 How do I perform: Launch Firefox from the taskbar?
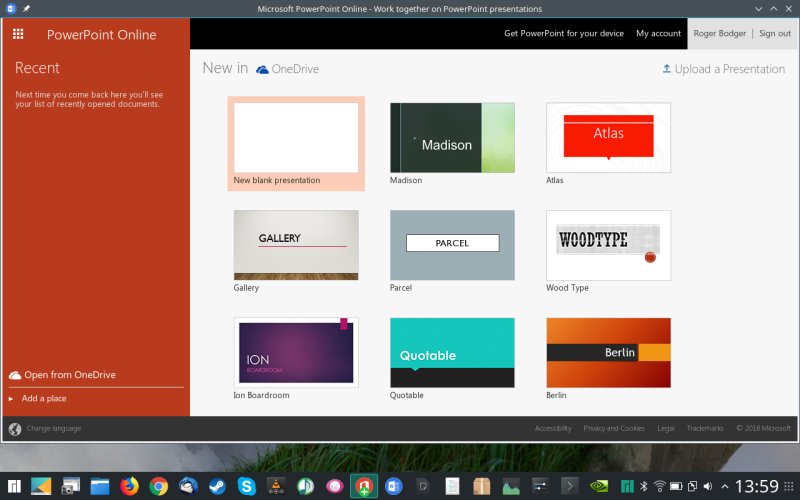[128, 487]
